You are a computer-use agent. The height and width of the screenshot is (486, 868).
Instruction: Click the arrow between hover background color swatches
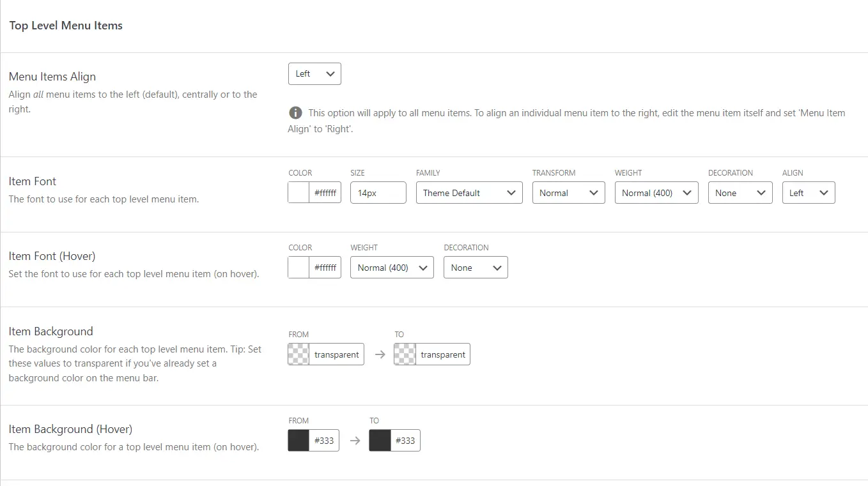pos(355,441)
